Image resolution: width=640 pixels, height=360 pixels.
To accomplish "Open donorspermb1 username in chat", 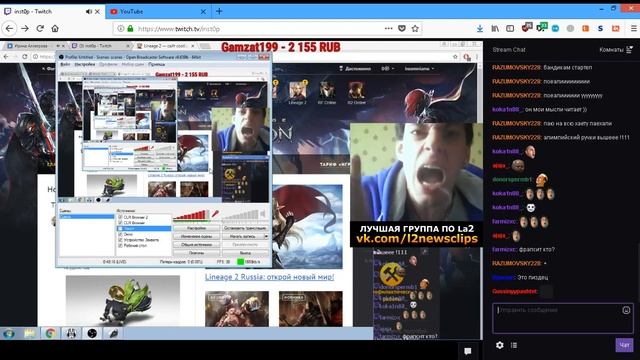I will (513, 180).
